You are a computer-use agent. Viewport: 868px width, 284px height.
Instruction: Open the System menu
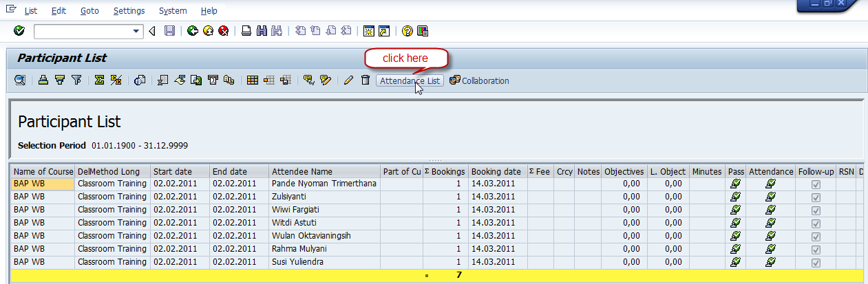coord(172,11)
